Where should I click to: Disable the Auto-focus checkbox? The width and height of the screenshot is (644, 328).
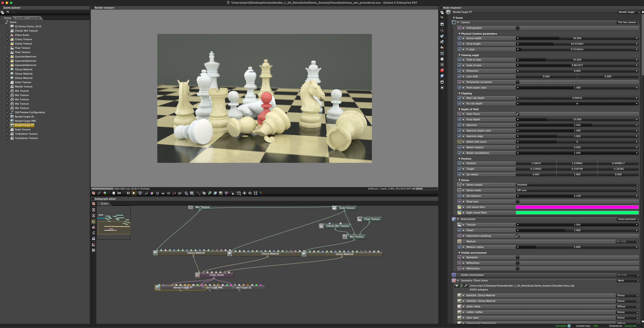pos(517,114)
